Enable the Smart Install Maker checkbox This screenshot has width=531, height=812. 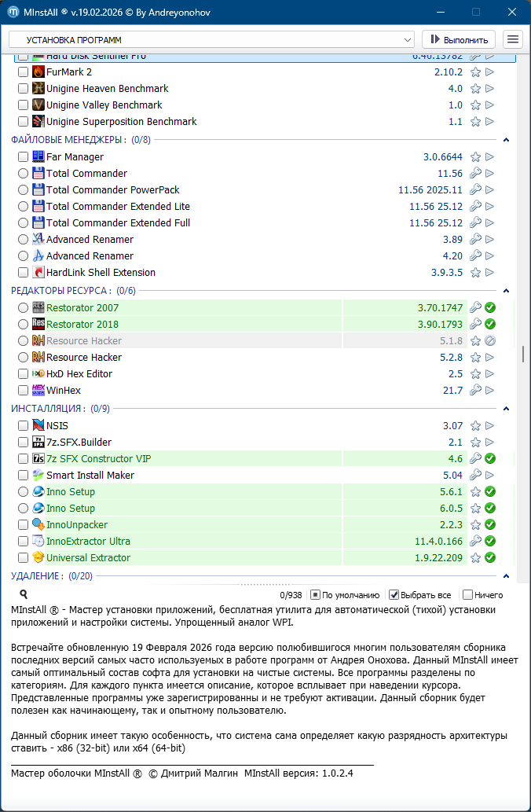tap(23, 476)
